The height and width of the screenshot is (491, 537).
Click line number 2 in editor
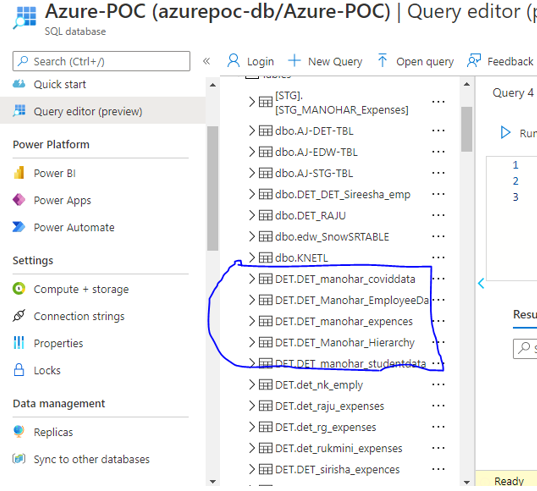[x=515, y=181]
